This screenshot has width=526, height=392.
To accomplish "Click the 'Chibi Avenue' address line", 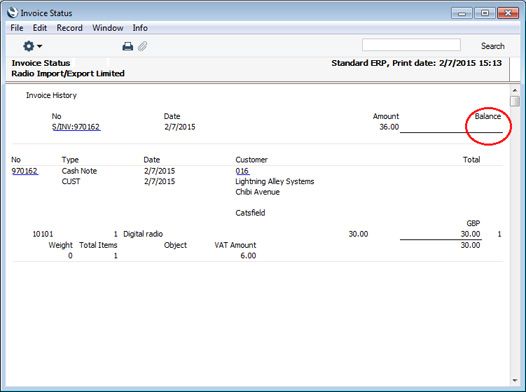I will coord(257,192).
